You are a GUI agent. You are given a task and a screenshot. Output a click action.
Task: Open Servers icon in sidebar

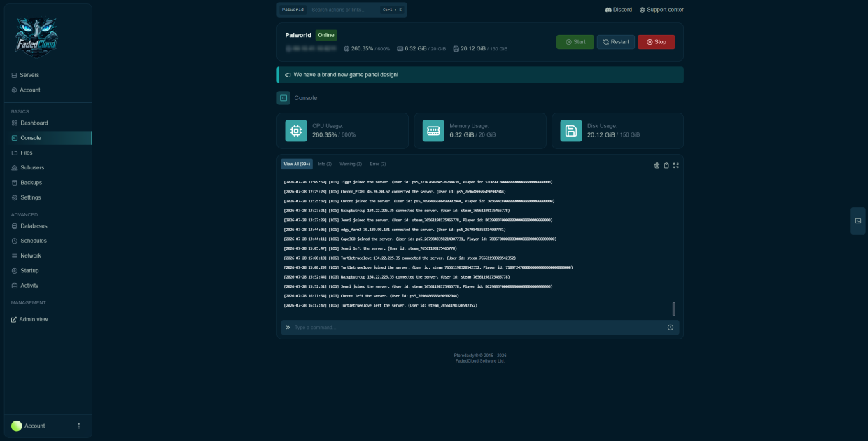pyautogui.click(x=14, y=75)
